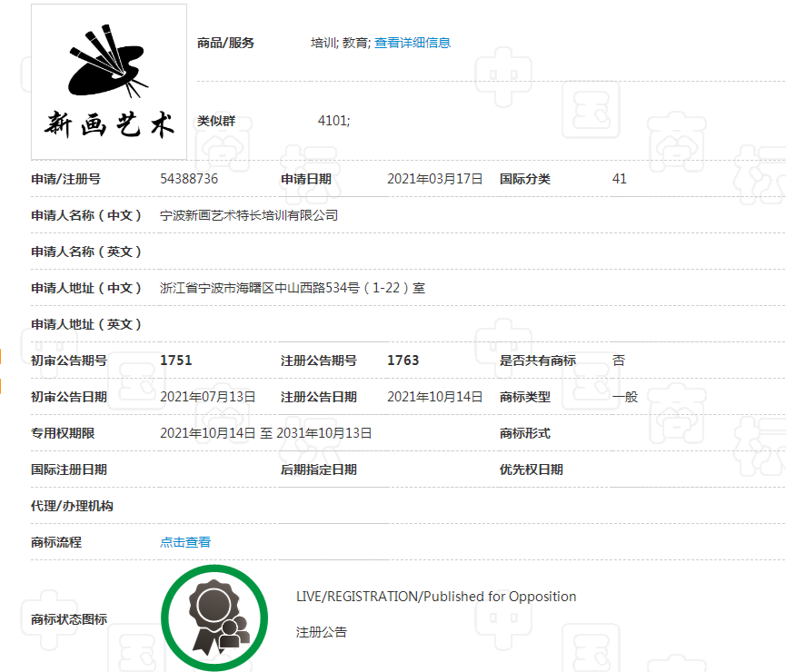Click the 优先权日期 label
The height and width of the screenshot is (672, 786).
point(532,469)
